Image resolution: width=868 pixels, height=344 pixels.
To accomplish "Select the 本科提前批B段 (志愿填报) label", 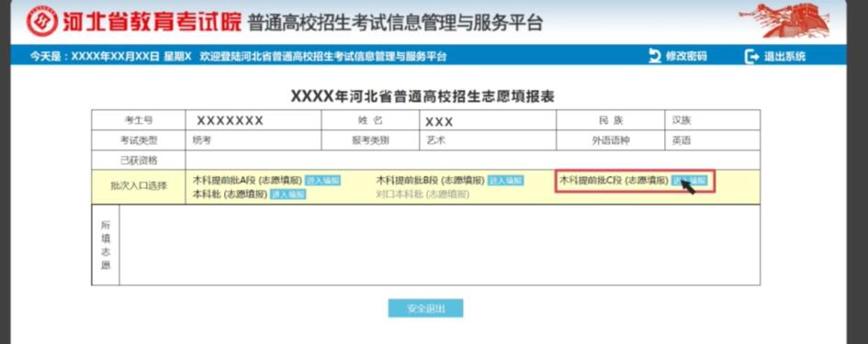I will pos(431,181).
